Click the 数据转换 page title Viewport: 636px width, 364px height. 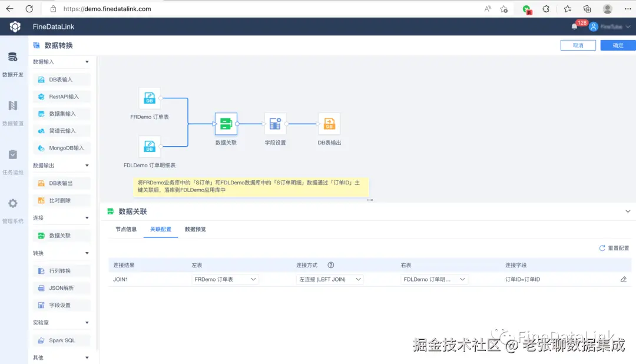59,45
